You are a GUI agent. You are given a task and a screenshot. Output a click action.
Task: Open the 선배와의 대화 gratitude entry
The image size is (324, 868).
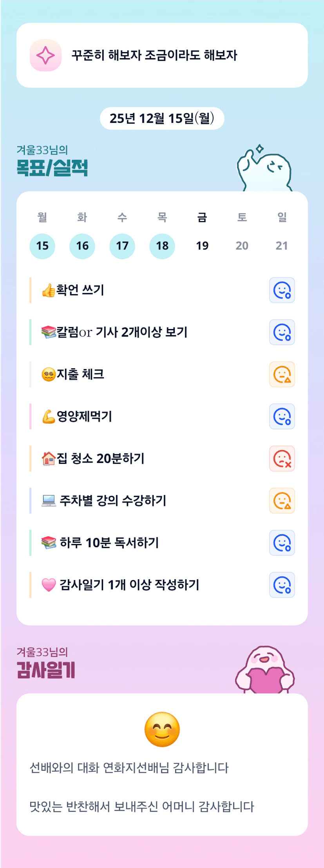[129, 768]
